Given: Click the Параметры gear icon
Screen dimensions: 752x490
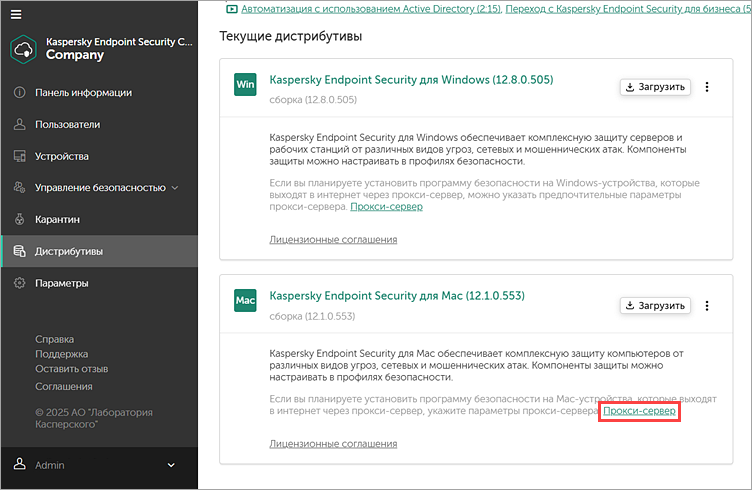Looking at the screenshot, I should [19, 283].
